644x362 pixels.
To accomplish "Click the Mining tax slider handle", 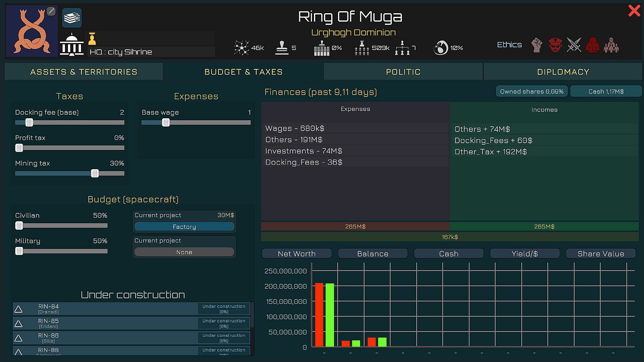I will (x=95, y=173).
